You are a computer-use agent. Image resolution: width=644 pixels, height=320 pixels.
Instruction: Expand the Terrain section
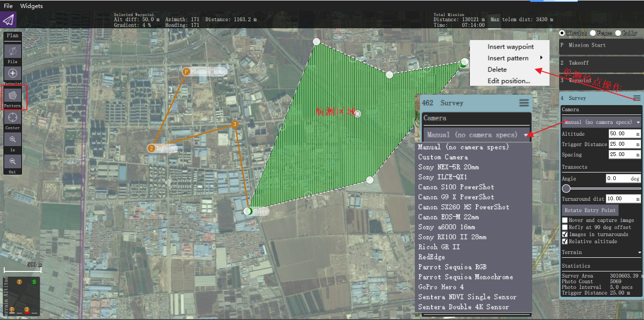coord(602,252)
